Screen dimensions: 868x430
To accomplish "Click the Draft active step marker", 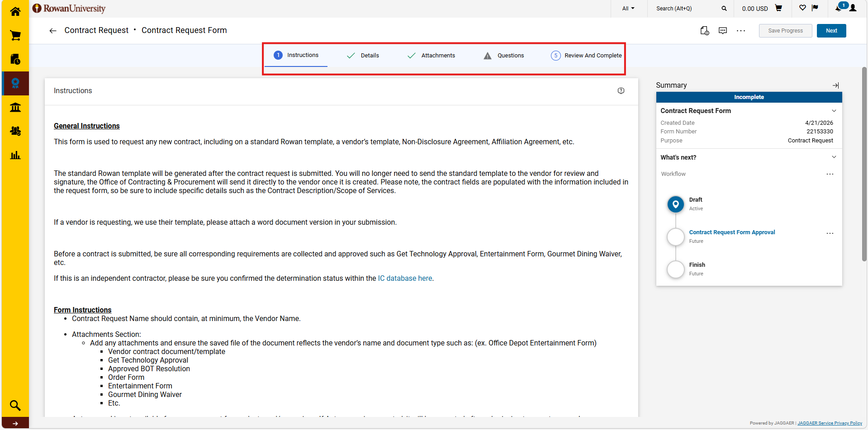I will tap(676, 204).
